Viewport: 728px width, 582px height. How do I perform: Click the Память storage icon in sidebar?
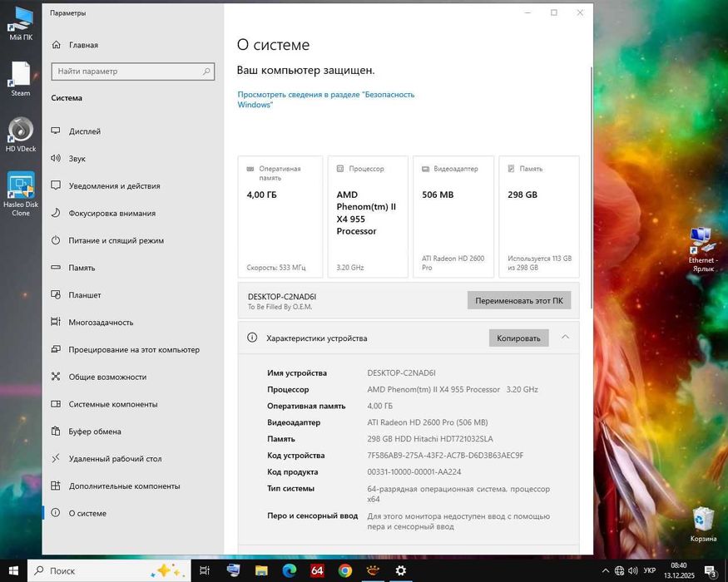click(x=56, y=268)
